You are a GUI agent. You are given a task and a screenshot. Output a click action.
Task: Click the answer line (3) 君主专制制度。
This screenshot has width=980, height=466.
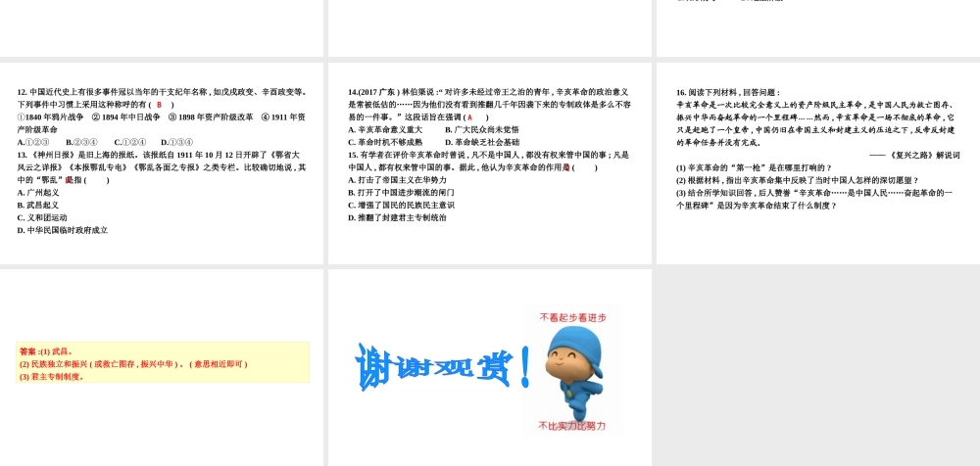click(x=51, y=376)
